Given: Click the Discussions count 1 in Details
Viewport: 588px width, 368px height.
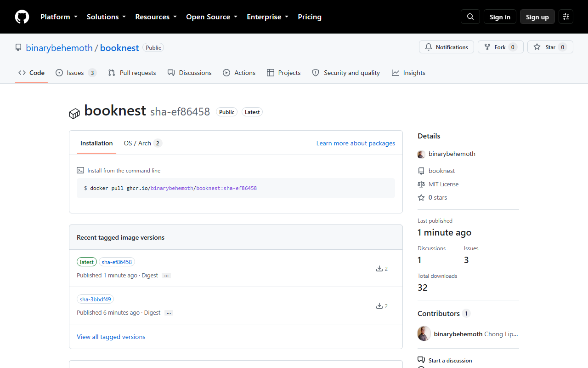Looking at the screenshot, I should pos(419,260).
